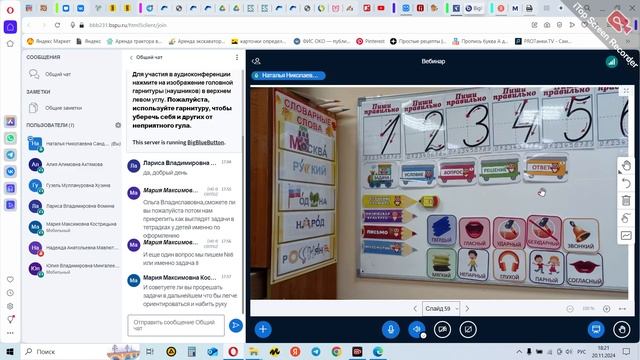The image size is (640, 360).
Task: Show hidden system tray icons
Action: coord(519,351)
